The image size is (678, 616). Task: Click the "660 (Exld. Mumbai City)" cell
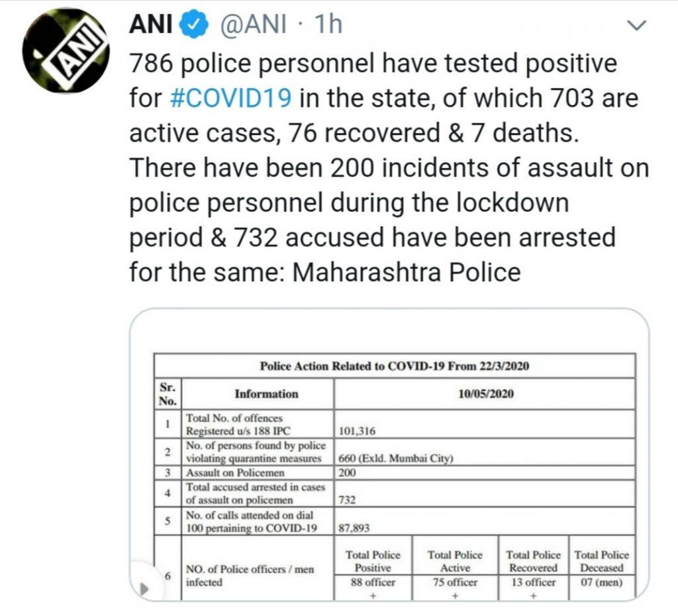395,459
